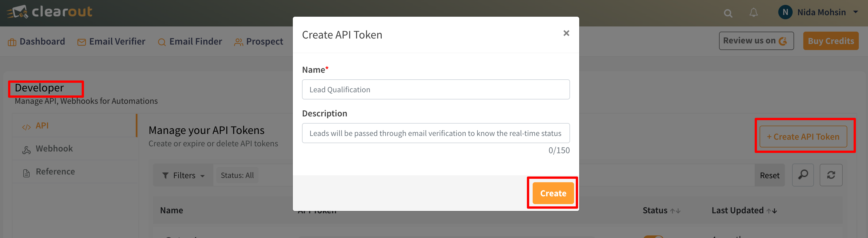Open table search using the magnifier button near Reset
This screenshot has width=868, height=238.
coord(803,175)
